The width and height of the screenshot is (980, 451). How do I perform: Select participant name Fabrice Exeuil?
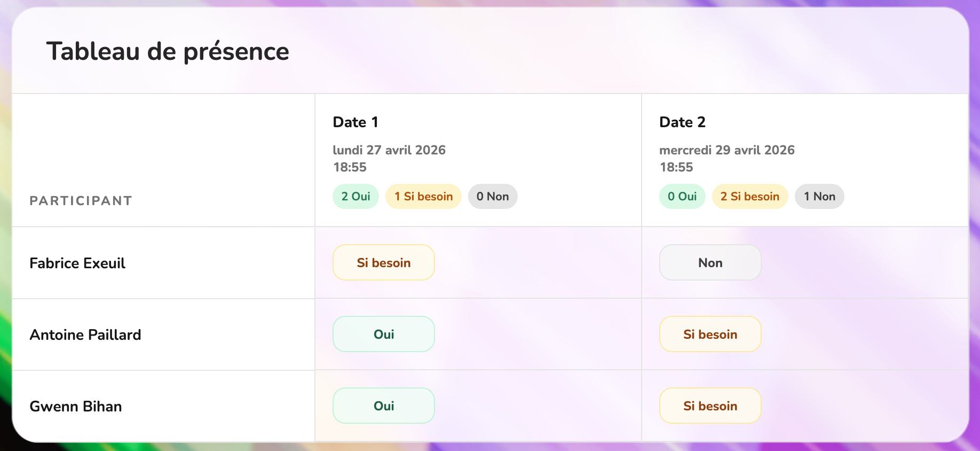tap(77, 263)
